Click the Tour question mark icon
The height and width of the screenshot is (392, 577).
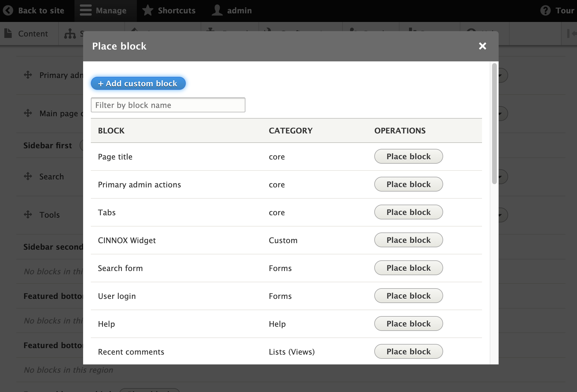coord(545,11)
